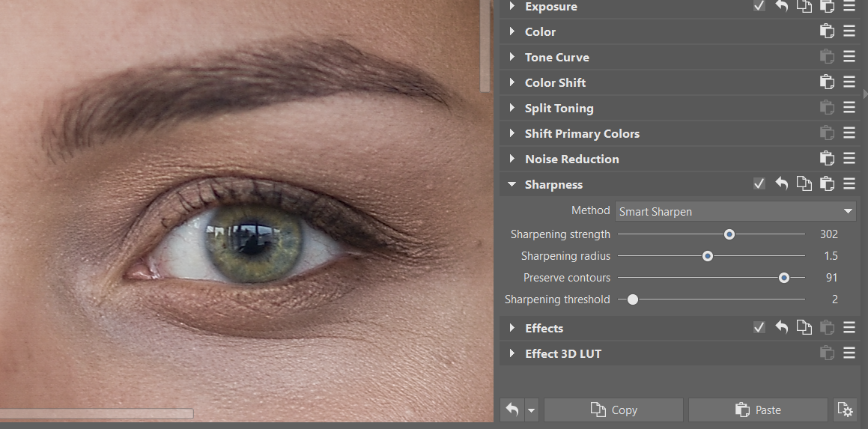Click the Sharpening strength slider handle

pyautogui.click(x=729, y=234)
